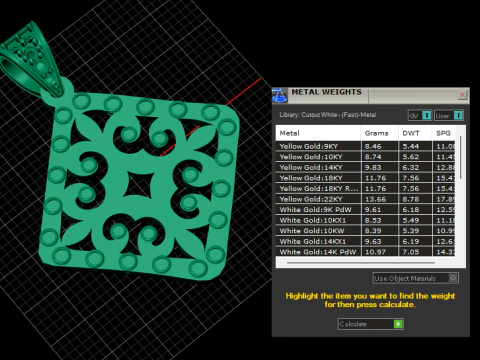
Task: Select the White Gold:10KX1 row
Action: [365, 220]
